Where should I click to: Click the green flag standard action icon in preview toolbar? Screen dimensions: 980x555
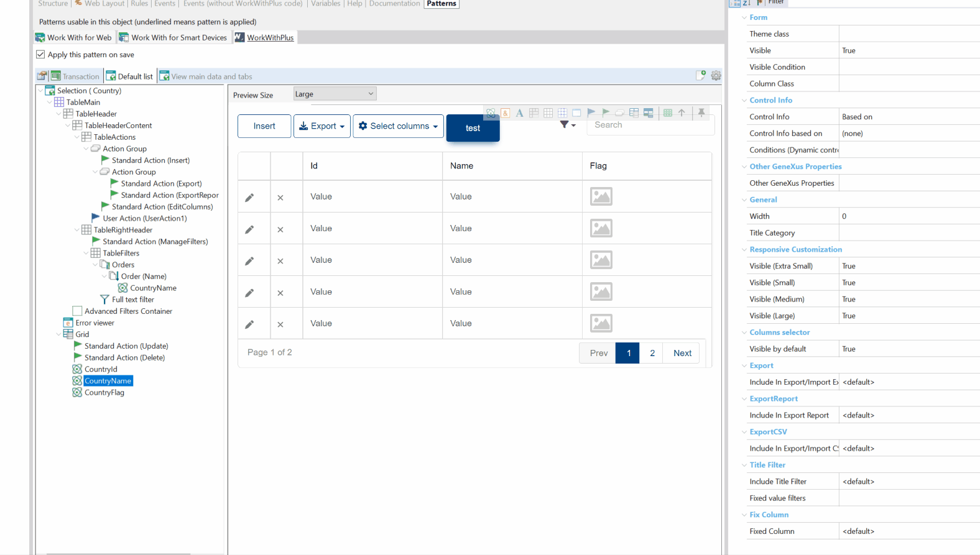(606, 112)
